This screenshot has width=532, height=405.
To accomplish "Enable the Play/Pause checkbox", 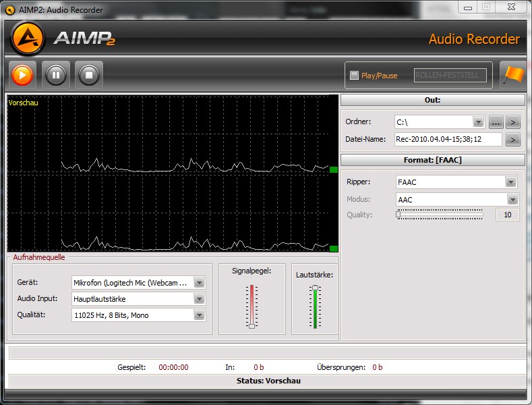I will (354, 75).
